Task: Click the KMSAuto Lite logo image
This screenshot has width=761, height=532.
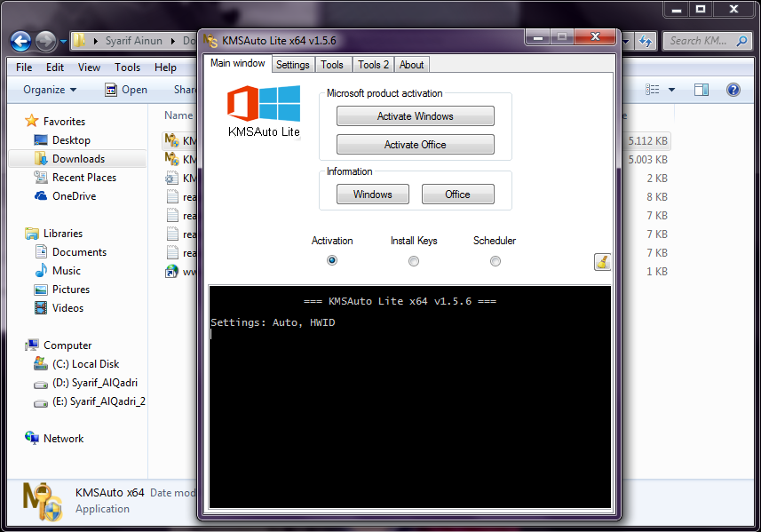Action: (264, 112)
